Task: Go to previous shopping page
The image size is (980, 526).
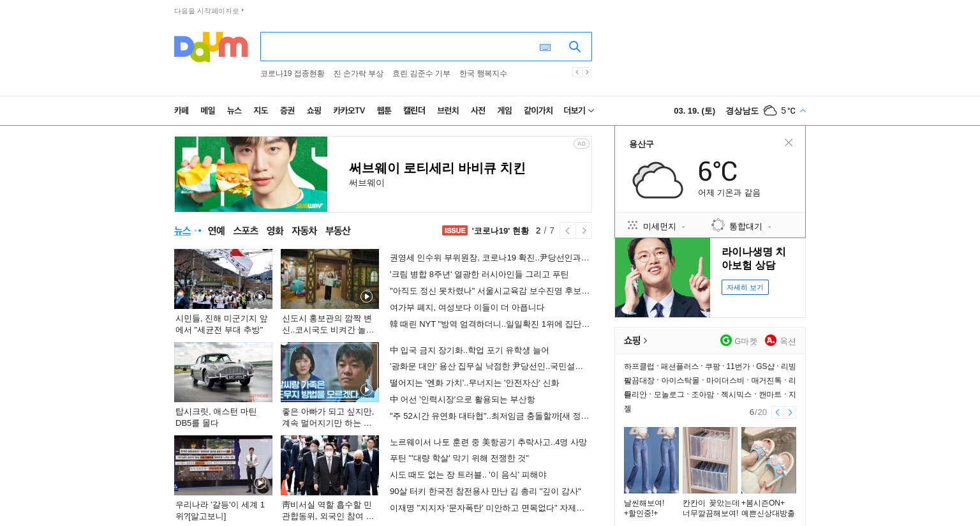Action: pos(777,412)
